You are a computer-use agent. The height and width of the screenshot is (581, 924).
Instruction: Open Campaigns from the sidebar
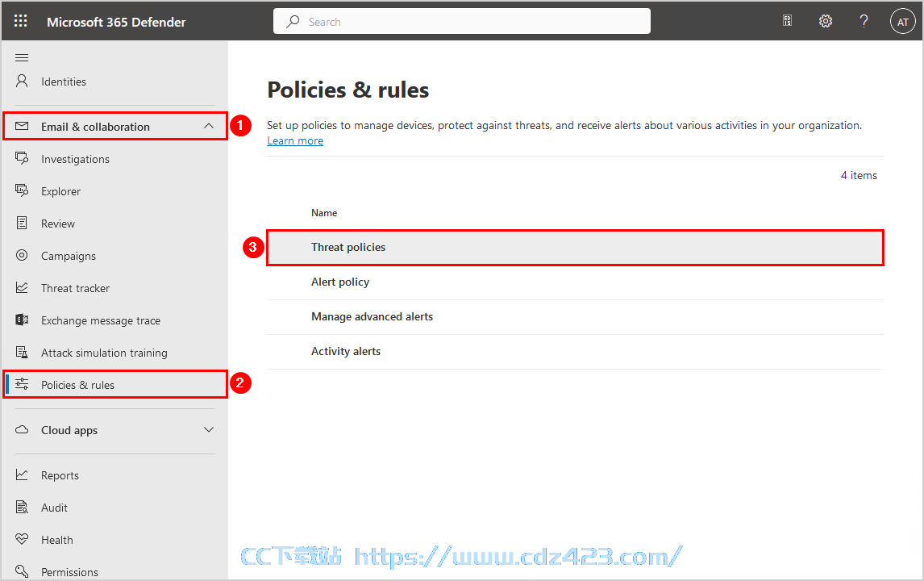pos(69,256)
